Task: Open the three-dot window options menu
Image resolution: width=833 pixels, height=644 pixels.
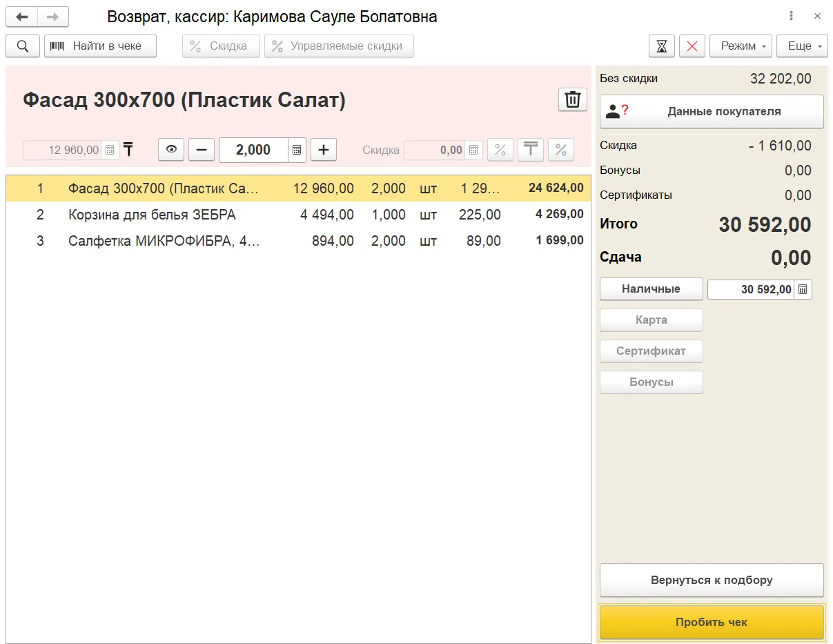Action: pyautogui.click(x=791, y=16)
